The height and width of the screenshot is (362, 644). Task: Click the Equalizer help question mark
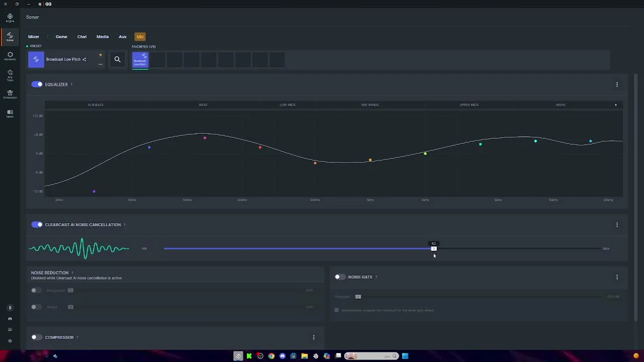pyautogui.click(x=71, y=84)
